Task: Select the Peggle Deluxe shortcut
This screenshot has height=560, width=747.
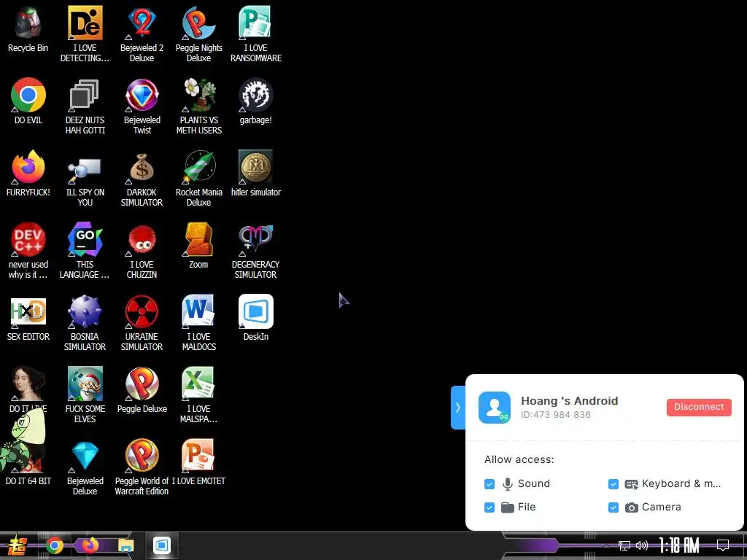Action: click(142, 391)
